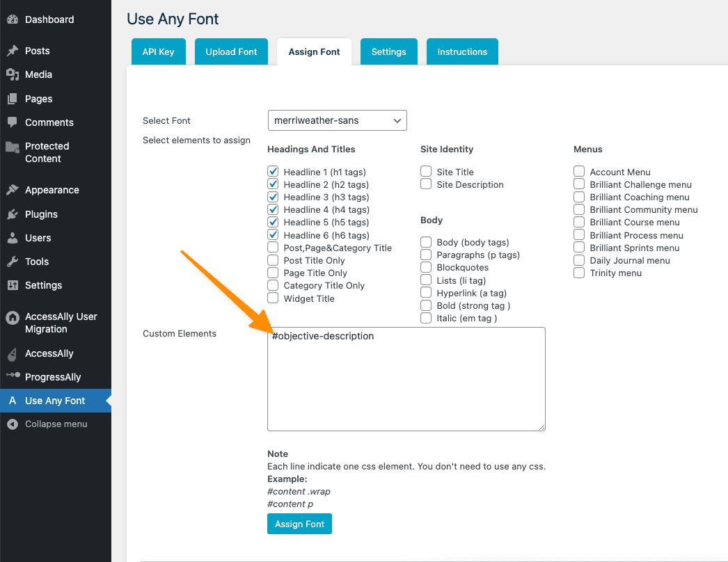
Task: Check the Paragraphs (p tags) checkbox
Action: pos(426,255)
